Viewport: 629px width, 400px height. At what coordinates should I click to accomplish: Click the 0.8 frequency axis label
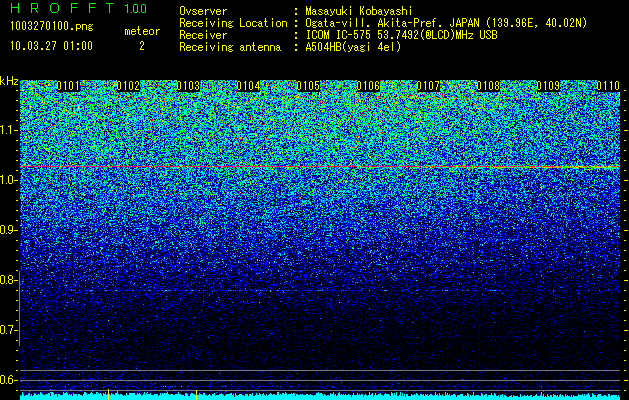pyautogui.click(x=9, y=280)
